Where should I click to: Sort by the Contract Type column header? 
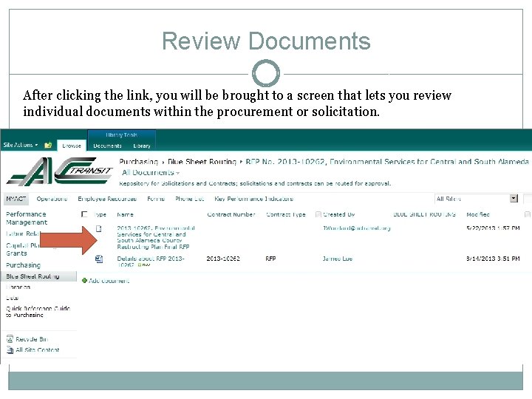click(x=286, y=214)
